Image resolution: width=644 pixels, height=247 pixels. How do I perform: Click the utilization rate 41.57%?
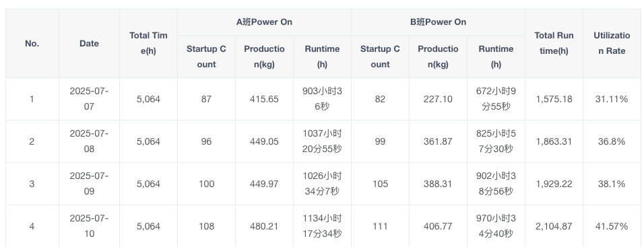point(612,227)
